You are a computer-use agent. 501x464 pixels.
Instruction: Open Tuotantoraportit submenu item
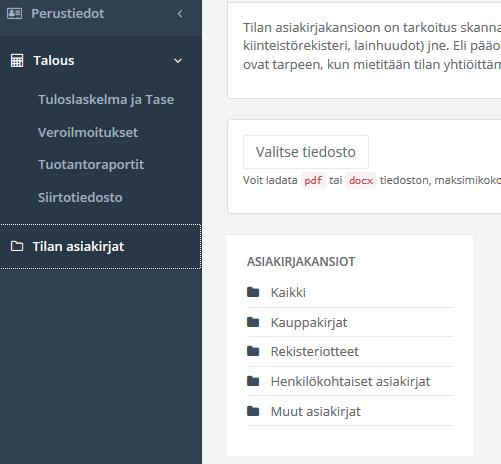pyautogui.click(x=91, y=165)
